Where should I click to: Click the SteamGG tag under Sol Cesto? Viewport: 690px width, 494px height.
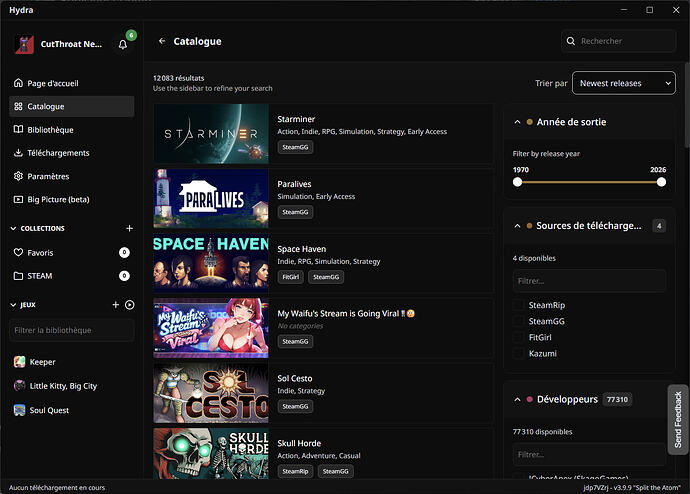click(295, 406)
